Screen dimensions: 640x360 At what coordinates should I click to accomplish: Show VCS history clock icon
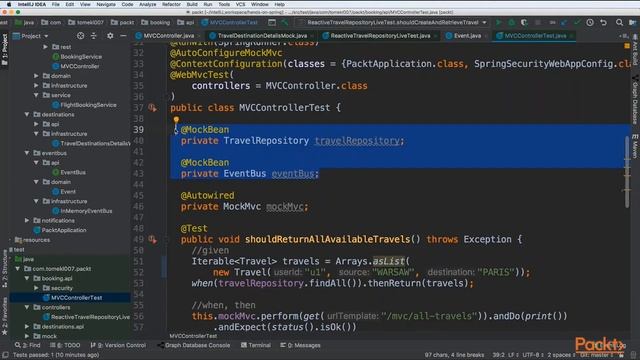tap(590, 22)
